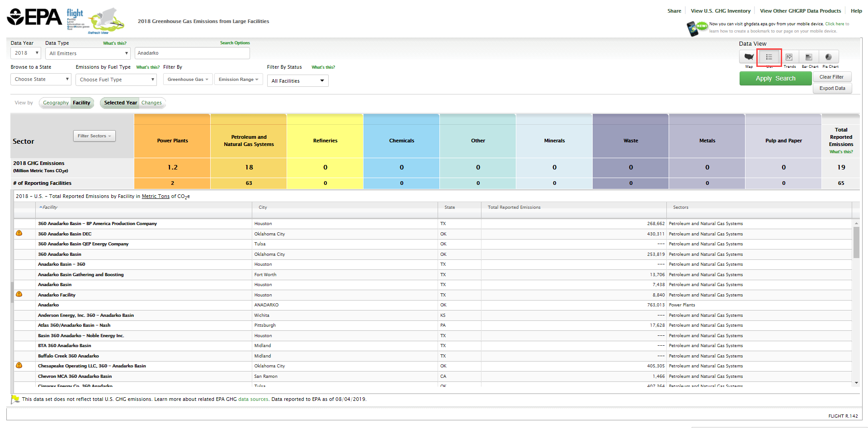Open the Search Options link
Viewport: 868px width, 428px height.
(x=235, y=43)
